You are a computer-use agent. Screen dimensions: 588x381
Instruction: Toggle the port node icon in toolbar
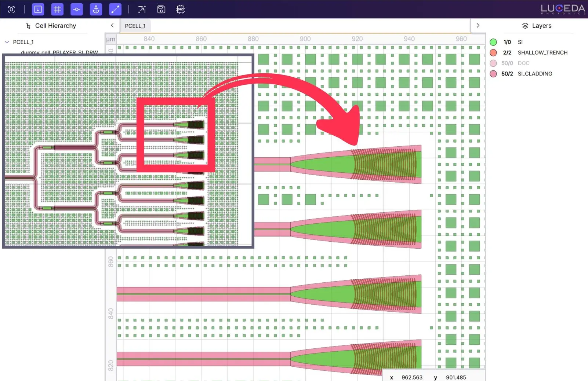pos(77,10)
